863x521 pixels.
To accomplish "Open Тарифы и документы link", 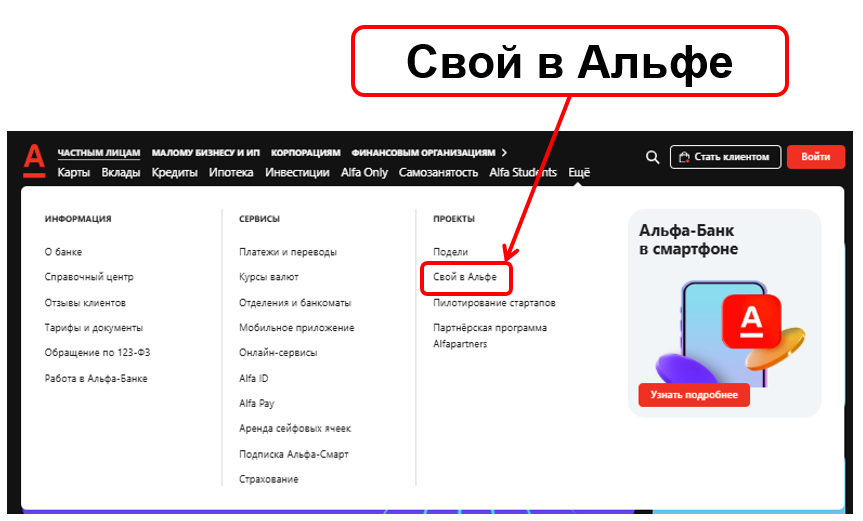I will tap(94, 328).
